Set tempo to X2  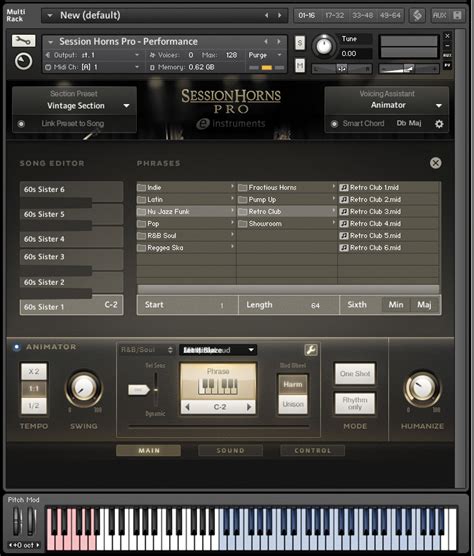(x=34, y=372)
